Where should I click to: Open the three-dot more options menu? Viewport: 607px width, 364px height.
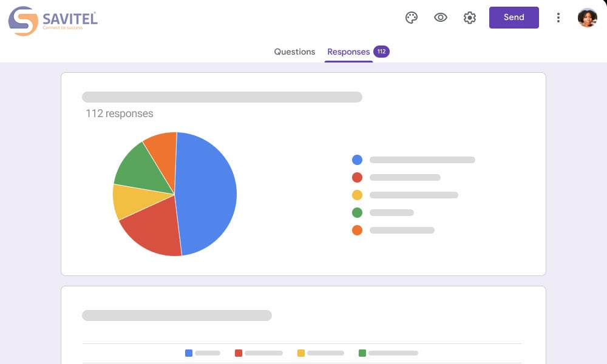[x=558, y=18]
